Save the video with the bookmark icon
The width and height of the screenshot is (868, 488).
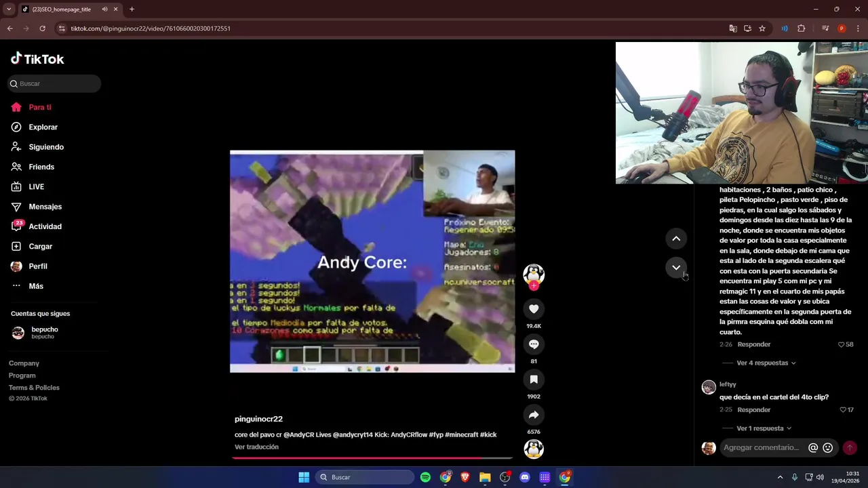coord(534,380)
